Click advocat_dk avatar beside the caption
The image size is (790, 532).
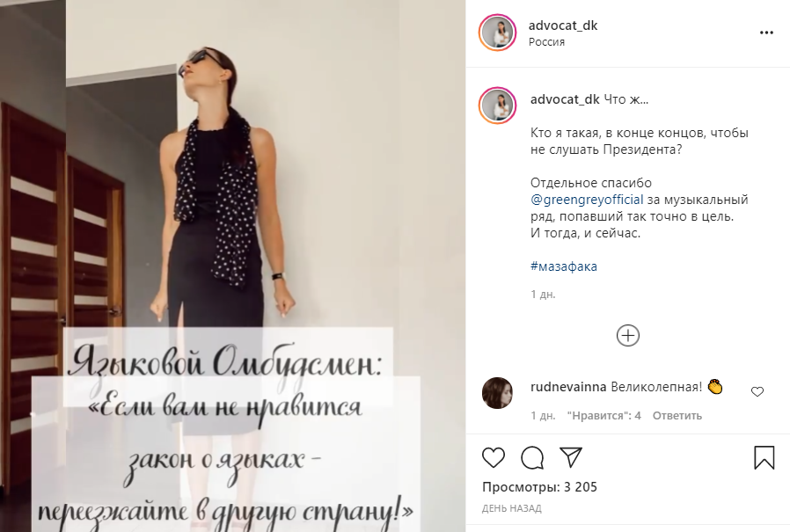click(x=497, y=106)
